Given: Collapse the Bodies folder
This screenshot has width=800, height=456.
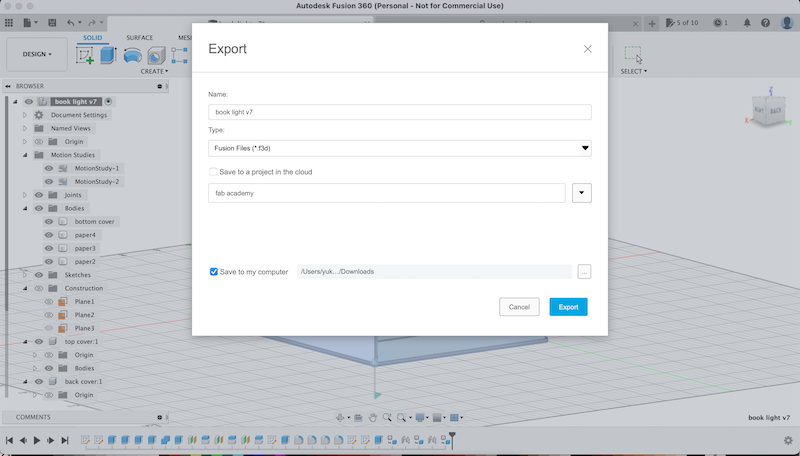Looking at the screenshot, I should pyautogui.click(x=24, y=208).
